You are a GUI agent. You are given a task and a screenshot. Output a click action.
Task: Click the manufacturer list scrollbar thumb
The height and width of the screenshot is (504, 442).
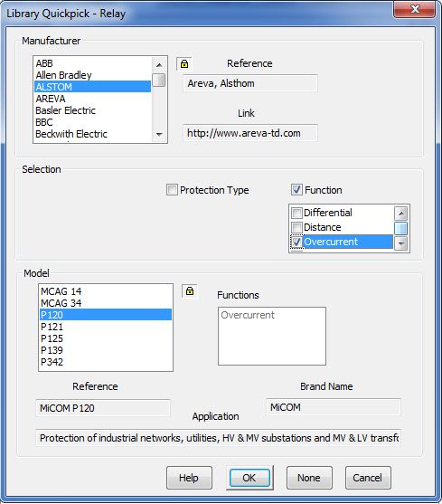tap(158, 80)
